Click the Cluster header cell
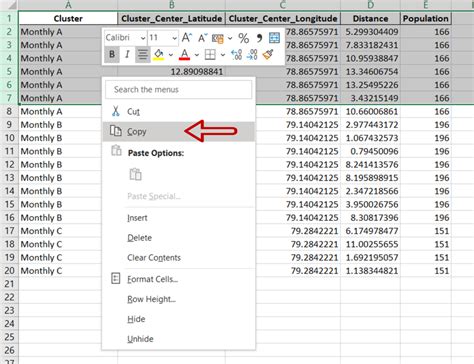 [x=68, y=18]
